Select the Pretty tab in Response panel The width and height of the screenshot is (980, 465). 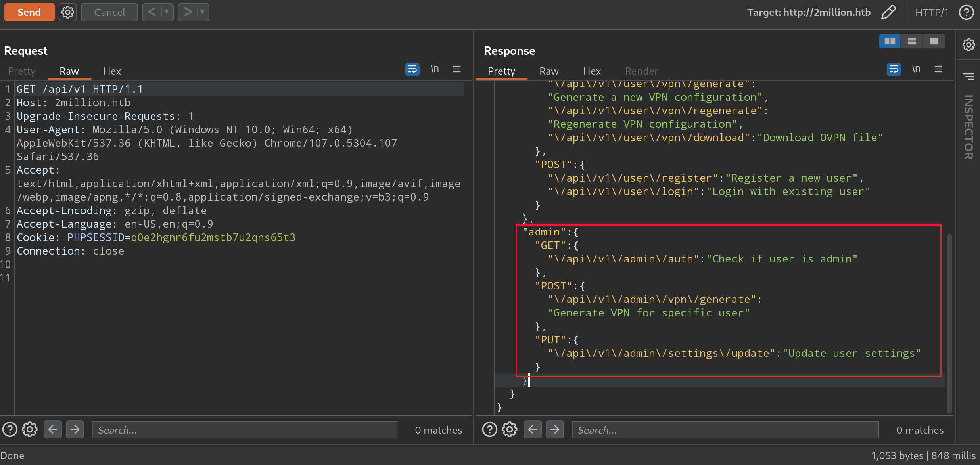pyautogui.click(x=501, y=71)
